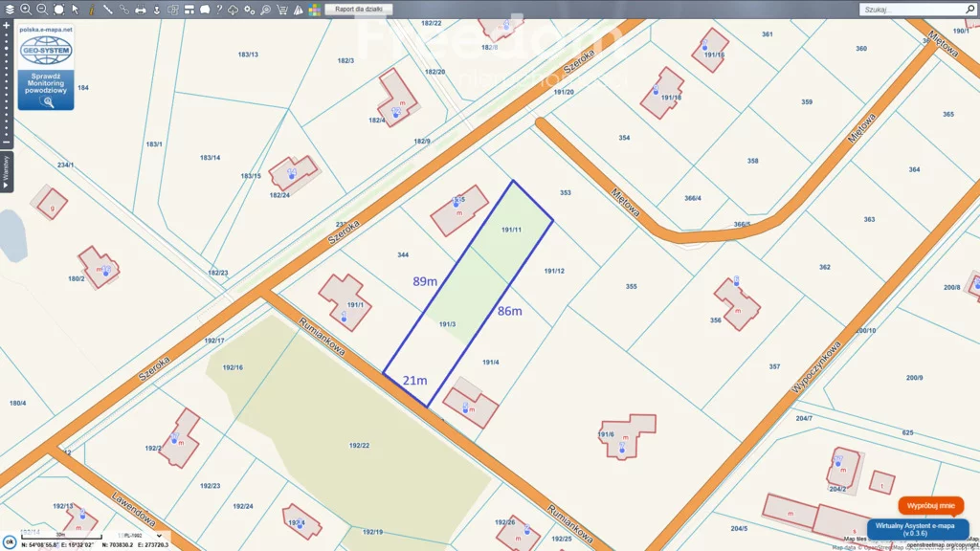Click the Wypróbuj mnie assistant button
Image resolution: width=980 pixels, height=551 pixels.
tap(930, 505)
